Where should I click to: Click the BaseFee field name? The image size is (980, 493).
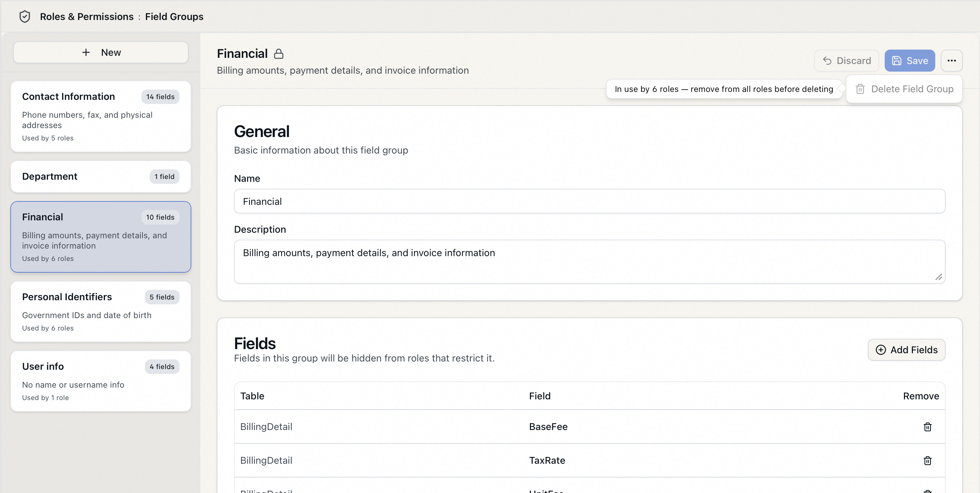(548, 427)
